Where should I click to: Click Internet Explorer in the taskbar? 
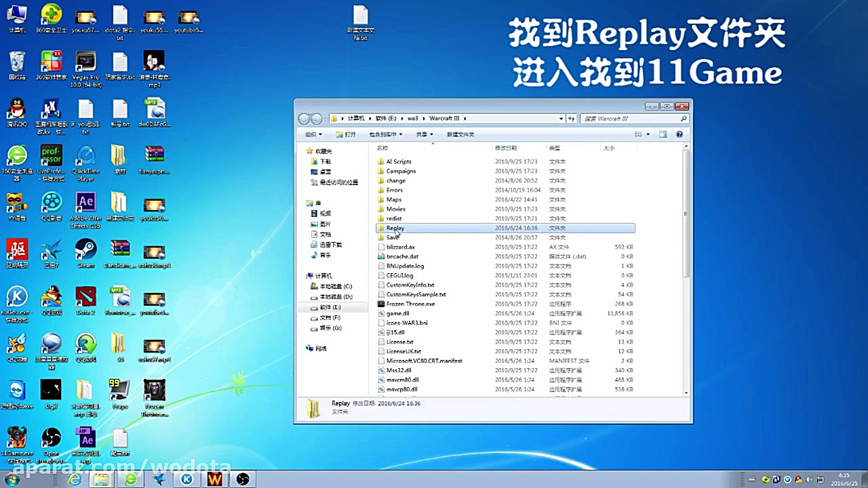tap(74, 479)
